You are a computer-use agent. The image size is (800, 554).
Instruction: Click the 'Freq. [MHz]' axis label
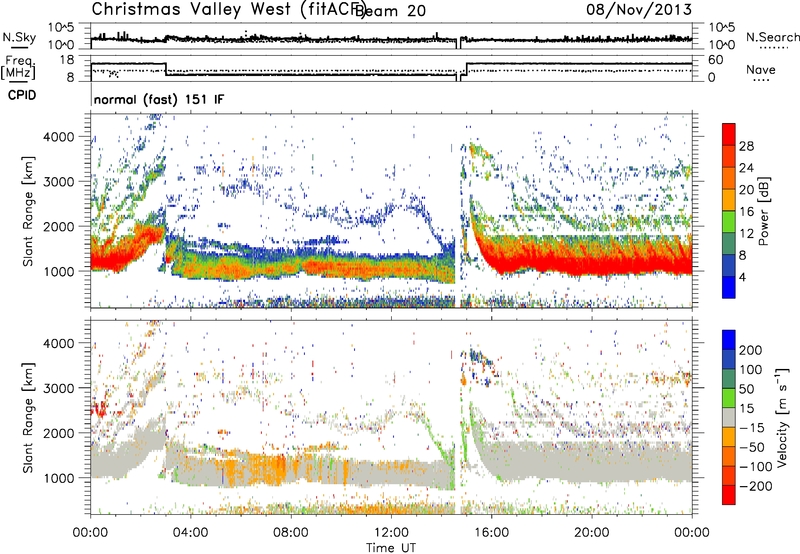(18, 68)
